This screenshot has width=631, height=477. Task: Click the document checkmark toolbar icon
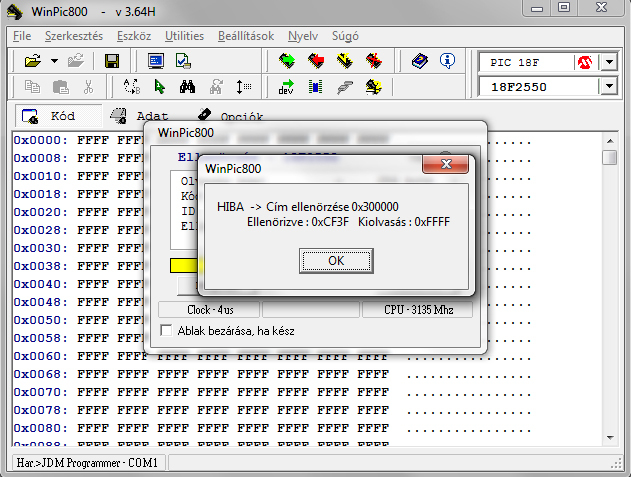coord(183,61)
